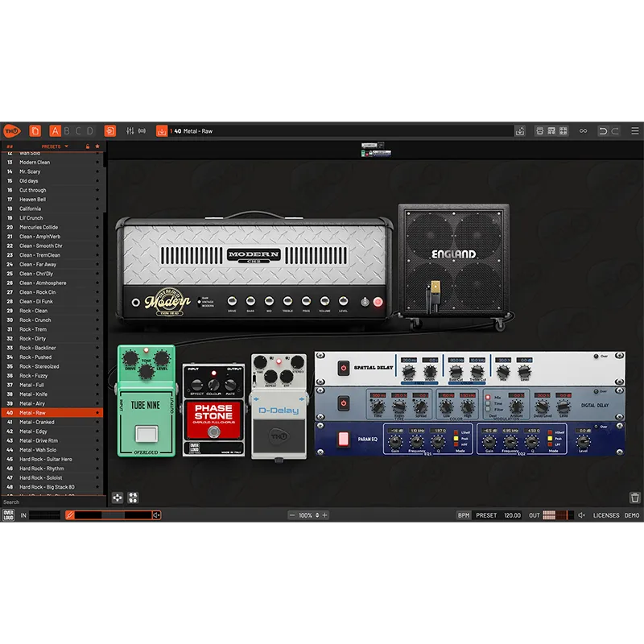
Task: Open the mixer sliders icon in toolbar
Action: pyautogui.click(x=130, y=131)
